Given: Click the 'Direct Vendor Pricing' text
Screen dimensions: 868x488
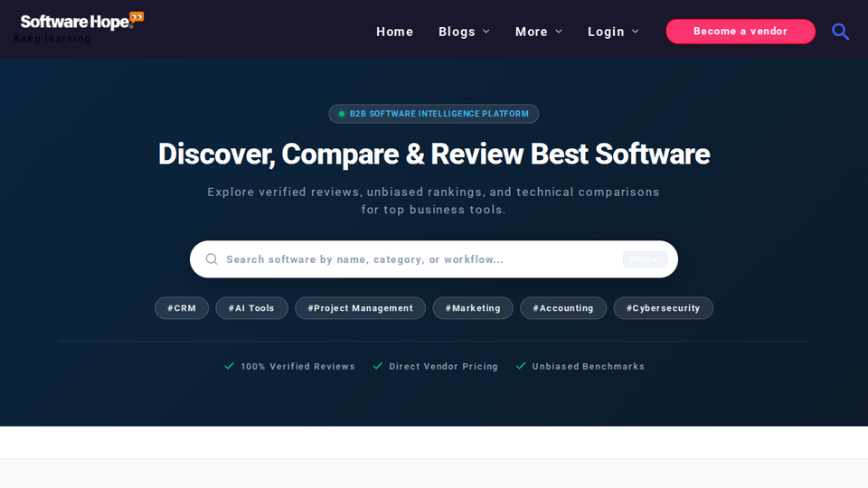Looking at the screenshot, I should 443,366.
